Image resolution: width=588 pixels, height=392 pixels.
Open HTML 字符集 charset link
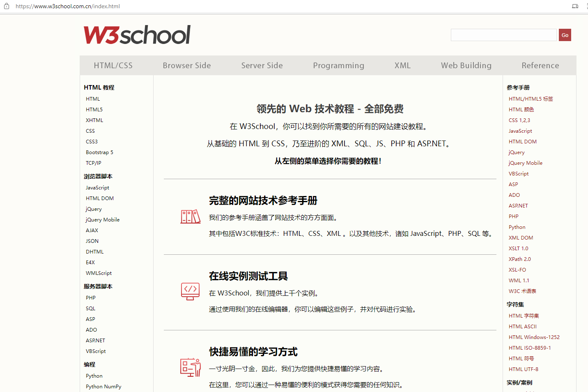(524, 316)
